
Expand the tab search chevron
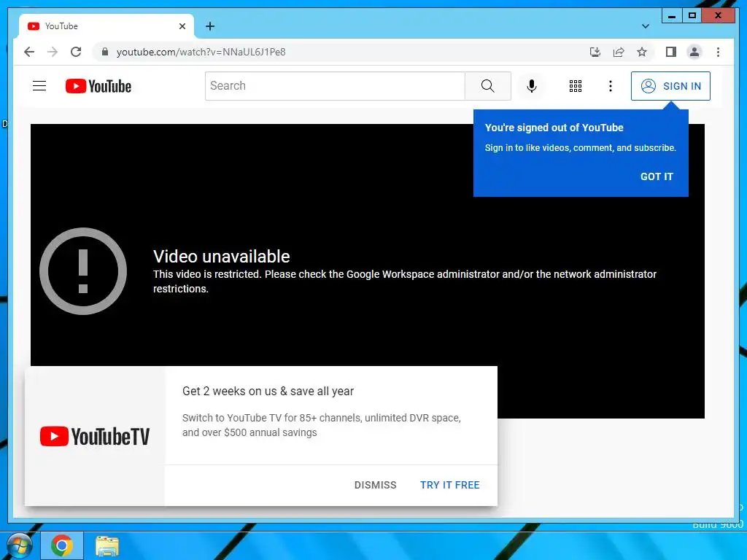[x=645, y=26]
